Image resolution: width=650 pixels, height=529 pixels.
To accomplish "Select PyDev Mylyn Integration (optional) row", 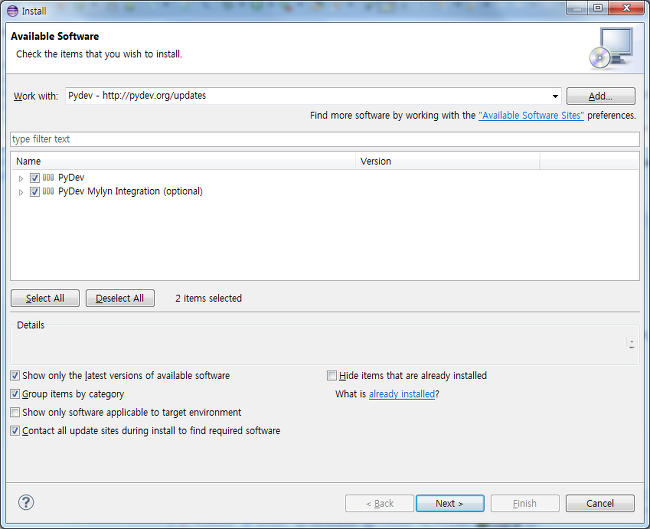I will [130, 192].
